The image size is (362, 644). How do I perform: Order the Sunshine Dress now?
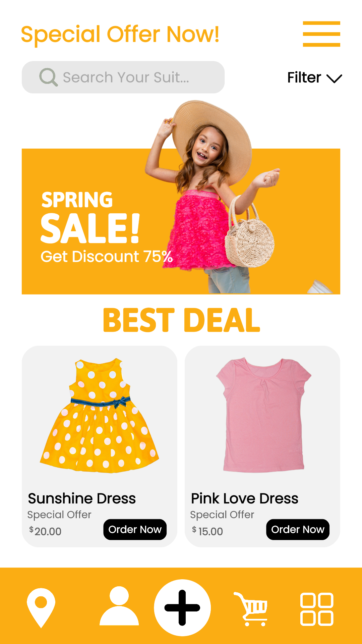point(135,529)
